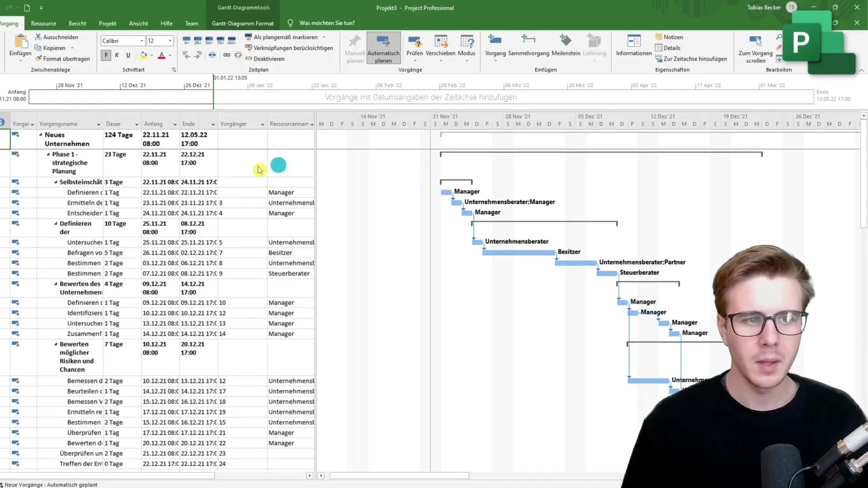Click the split task icon
The image size is (868, 488).
click(212, 55)
